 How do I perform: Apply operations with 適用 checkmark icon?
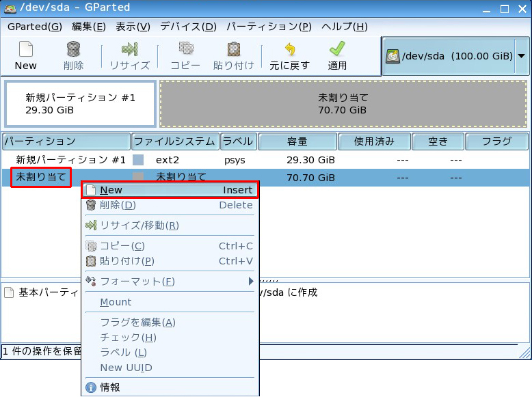click(x=337, y=50)
